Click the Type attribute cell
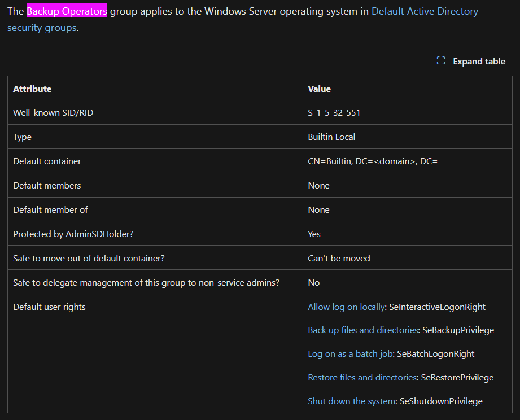 point(22,137)
